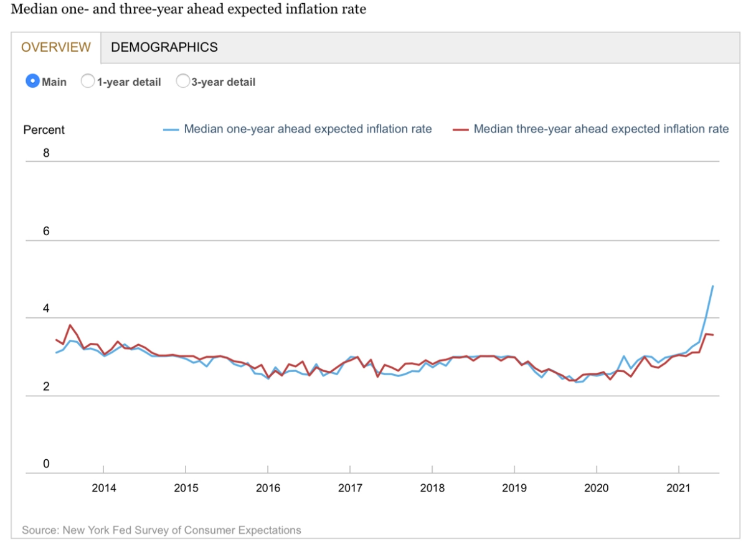Open the DEMOGRAPHICS tab

164,47
